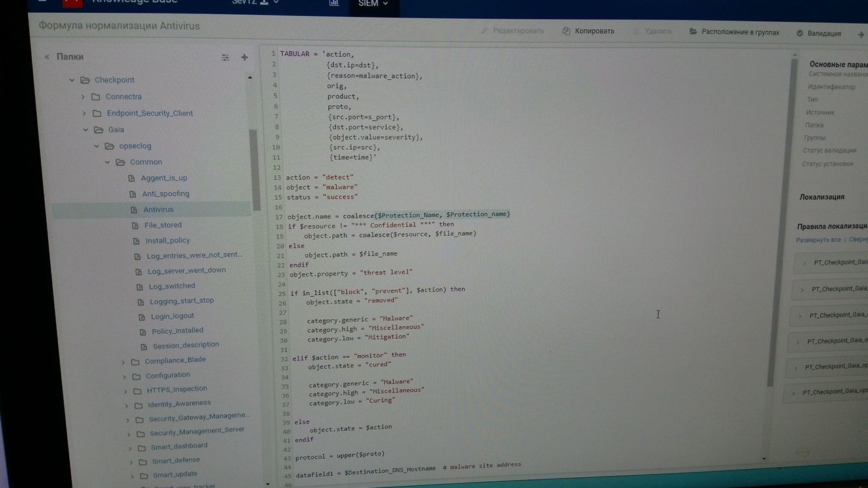Select the Smart_defense folder
868x488 pixels.
[176, 461]
